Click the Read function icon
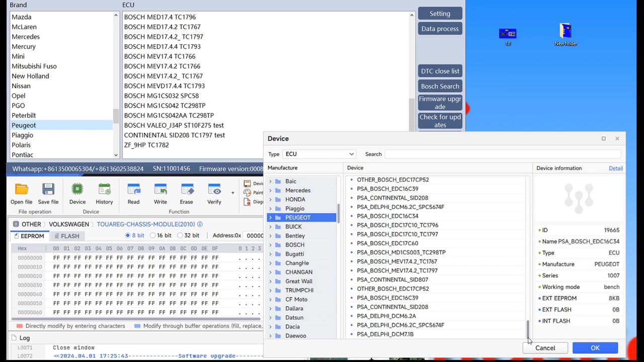This screenshot has width=644, height=362. (x=133, y=190)
